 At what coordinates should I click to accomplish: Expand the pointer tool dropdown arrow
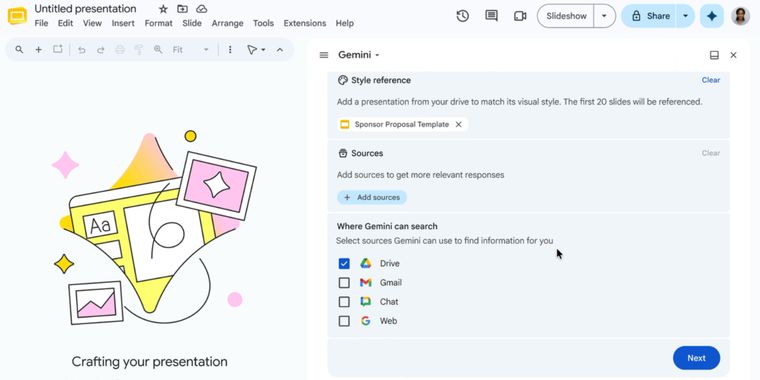point(263,49)
